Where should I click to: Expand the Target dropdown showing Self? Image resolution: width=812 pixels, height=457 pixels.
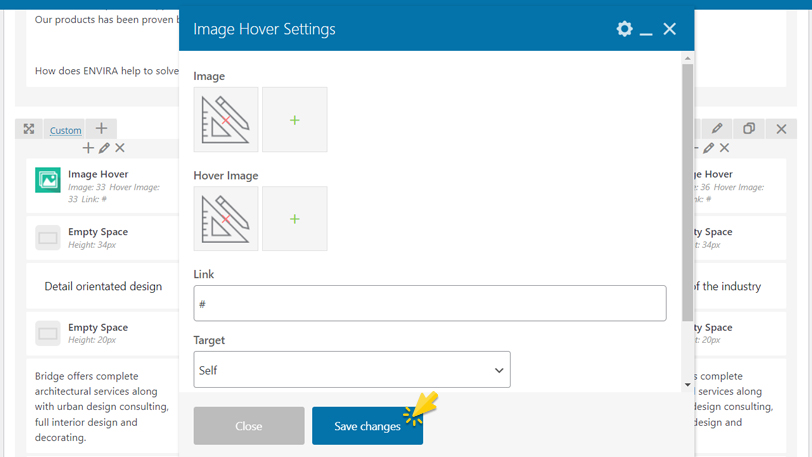pos(352,370)
